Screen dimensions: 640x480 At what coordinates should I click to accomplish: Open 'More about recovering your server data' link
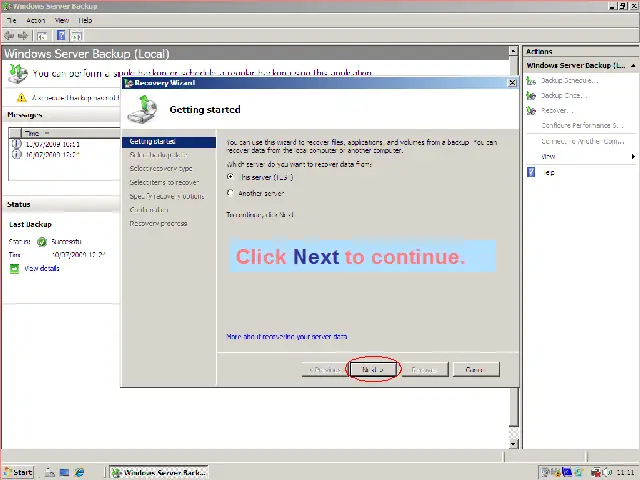click(287, 336)
